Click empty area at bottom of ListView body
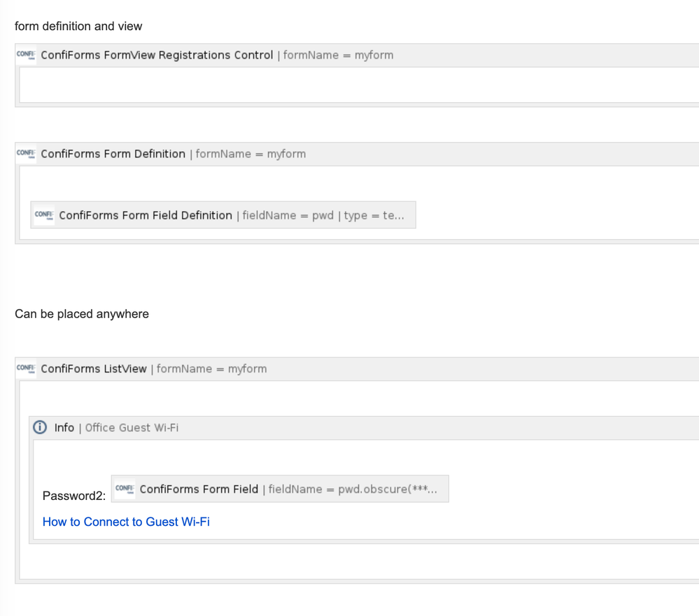Screen dimensions: 699x616 359,562
